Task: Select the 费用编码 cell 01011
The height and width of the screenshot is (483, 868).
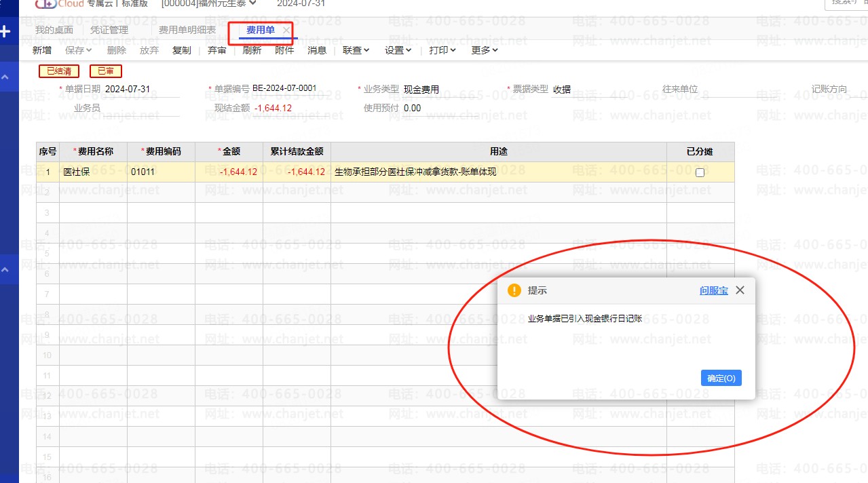Action: [x=162, y=172]
